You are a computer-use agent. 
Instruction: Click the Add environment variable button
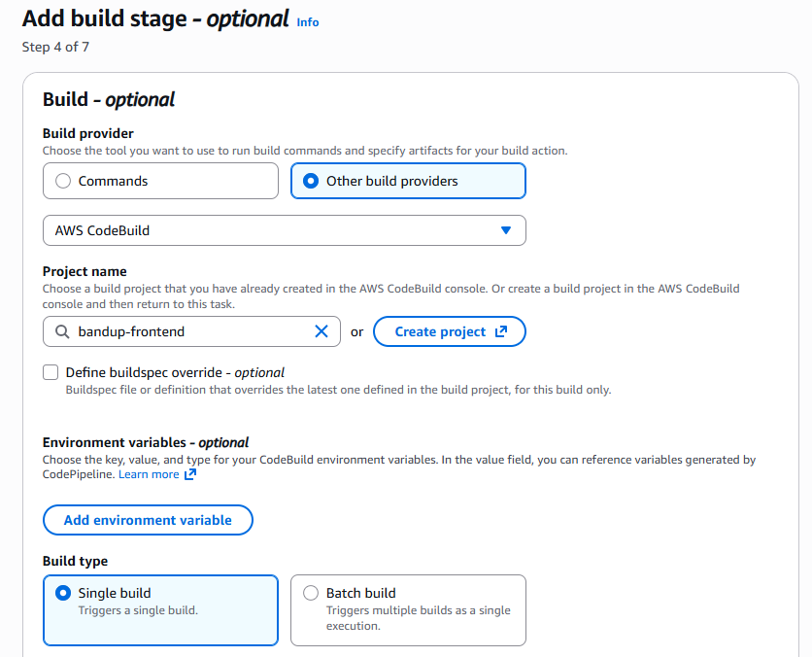click(x=148, y=520)
